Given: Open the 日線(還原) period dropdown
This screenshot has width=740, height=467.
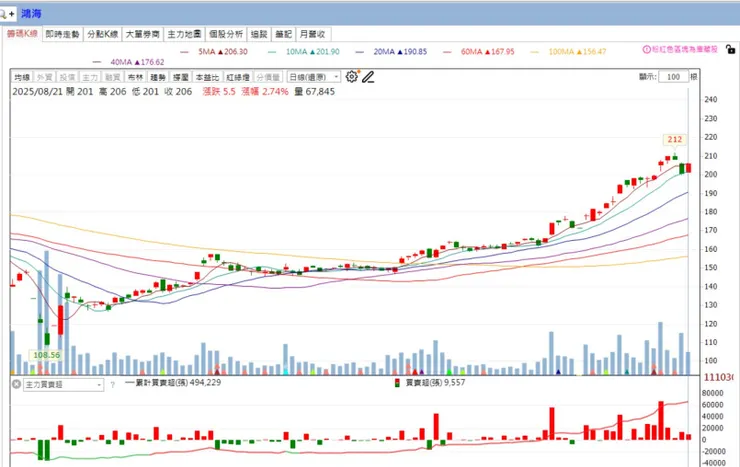Looking at the screenshot, I should click(314, 77).
